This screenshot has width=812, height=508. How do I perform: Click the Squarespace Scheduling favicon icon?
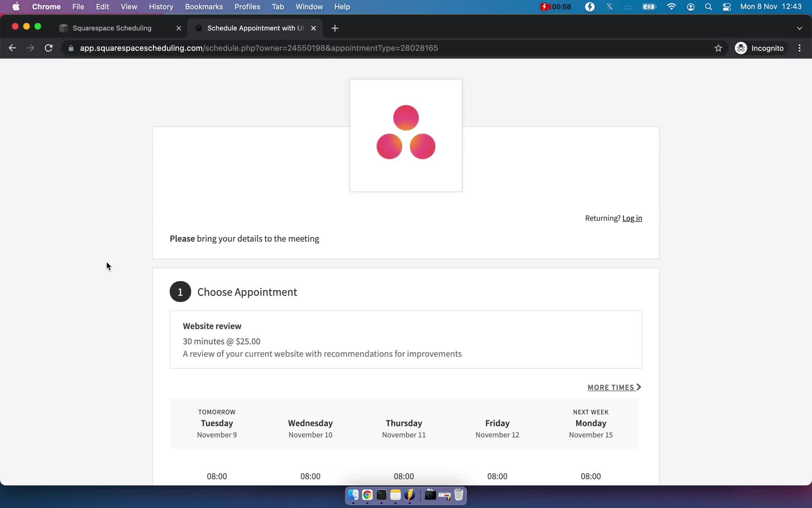coord(63,28)
